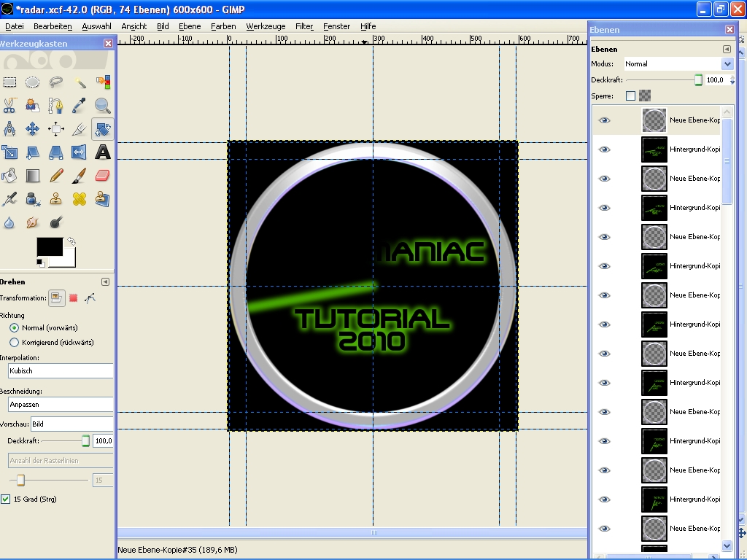747x560 pixels.
Task: Open the Drehen tool options menu arrow
Action: [x=105, y=282]
